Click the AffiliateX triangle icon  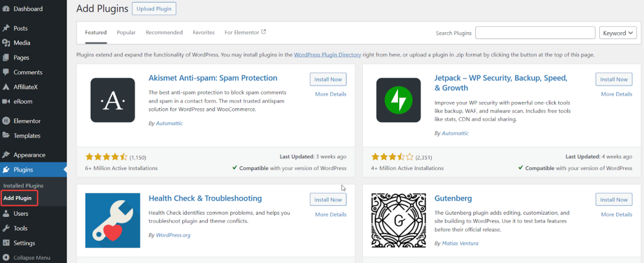[6, 87]
